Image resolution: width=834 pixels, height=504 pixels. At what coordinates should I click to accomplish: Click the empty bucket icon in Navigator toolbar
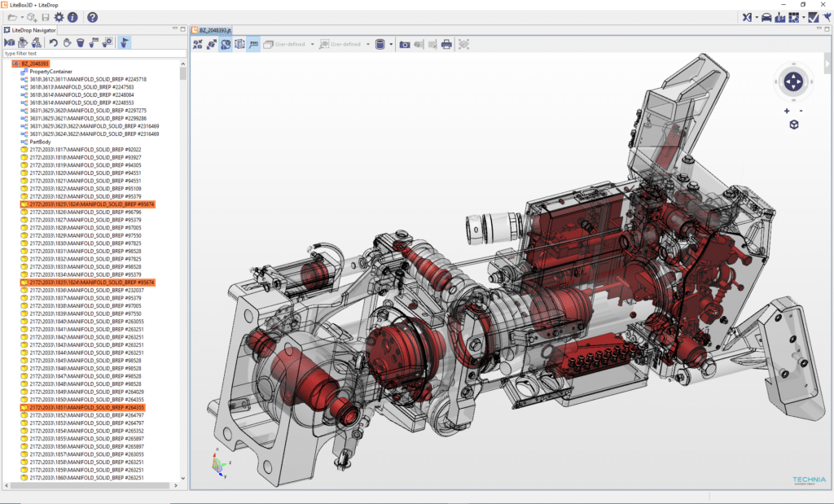(x=81, y=42)
